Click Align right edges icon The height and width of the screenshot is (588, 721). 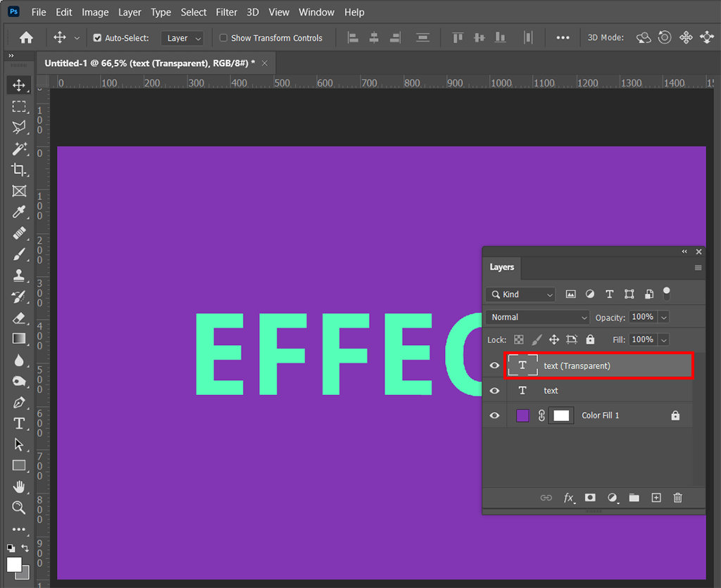(x=395, y=38)
